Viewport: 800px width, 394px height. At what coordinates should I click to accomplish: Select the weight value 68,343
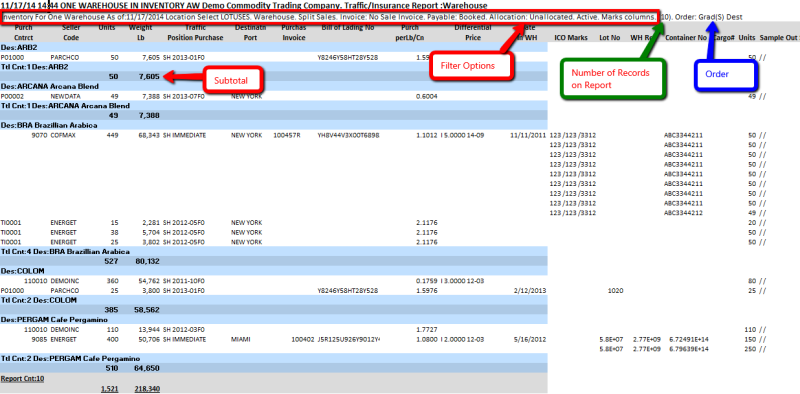[149, 135]
